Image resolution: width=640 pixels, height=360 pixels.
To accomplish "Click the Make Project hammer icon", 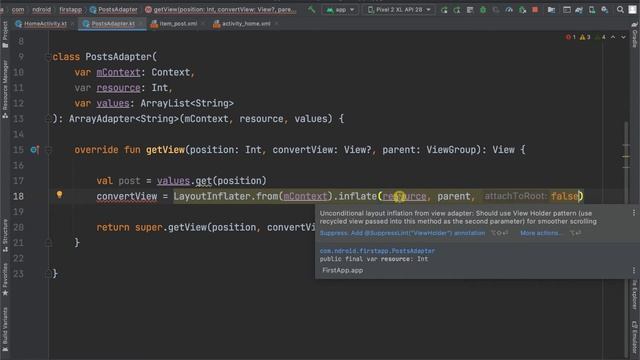I will point(311,9).
